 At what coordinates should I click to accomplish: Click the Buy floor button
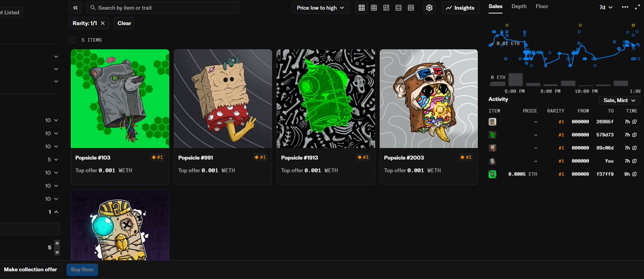coord(82,269)
